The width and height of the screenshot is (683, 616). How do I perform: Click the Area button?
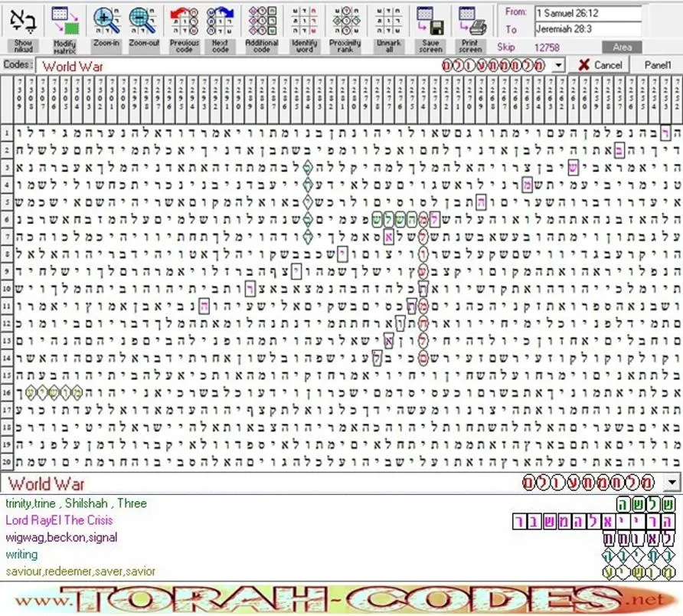coord(622,47)
